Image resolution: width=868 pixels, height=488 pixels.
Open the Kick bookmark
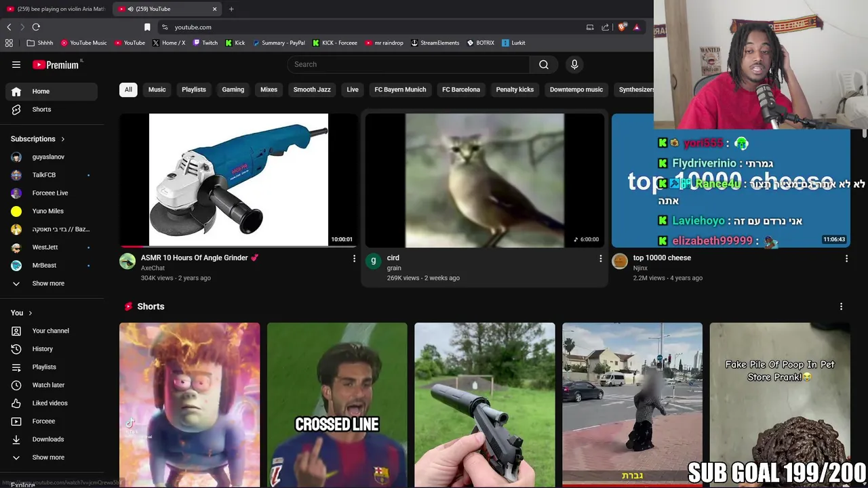(x=235, y=43)
